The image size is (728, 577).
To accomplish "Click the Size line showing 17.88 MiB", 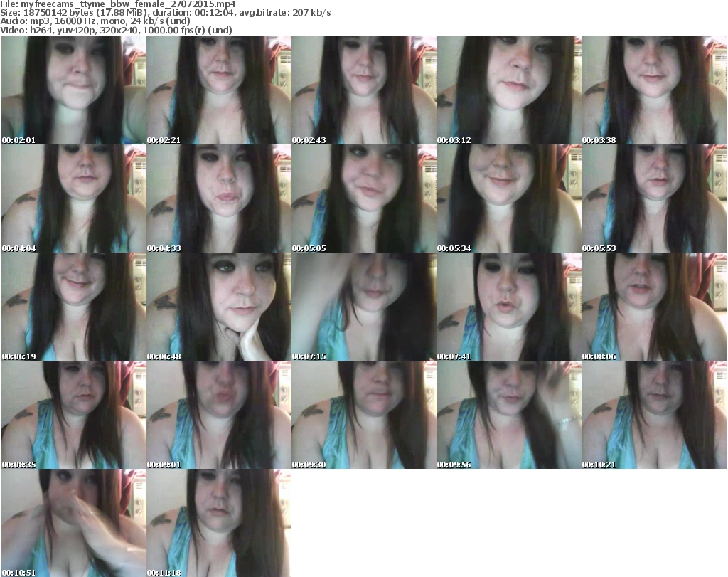I will point(165,13).
